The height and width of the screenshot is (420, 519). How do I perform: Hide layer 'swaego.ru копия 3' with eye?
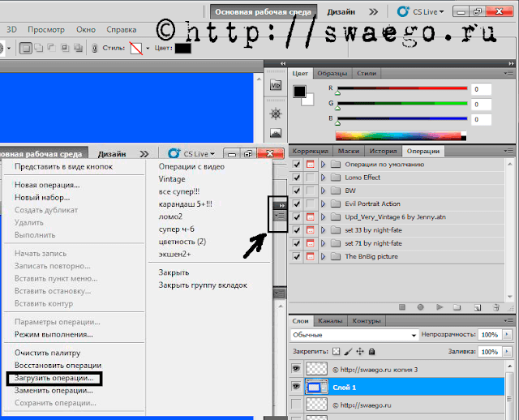[296, 368]
